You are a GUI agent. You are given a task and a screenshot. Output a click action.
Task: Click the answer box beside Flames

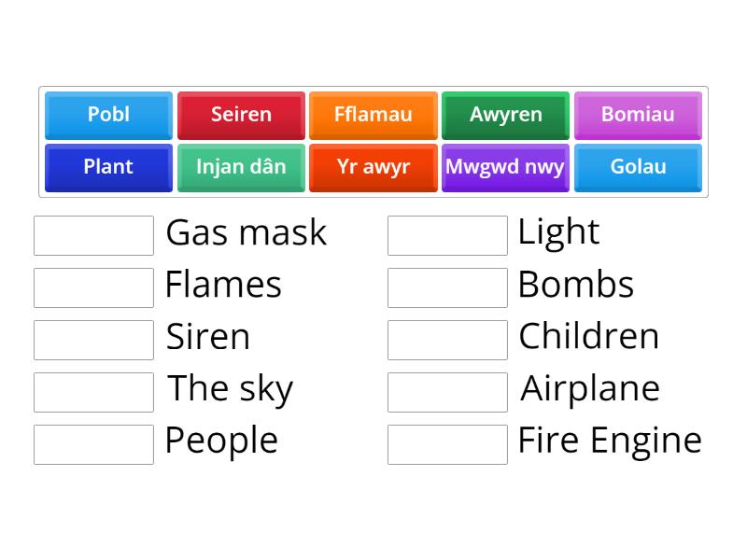click(x=93, y=287)
